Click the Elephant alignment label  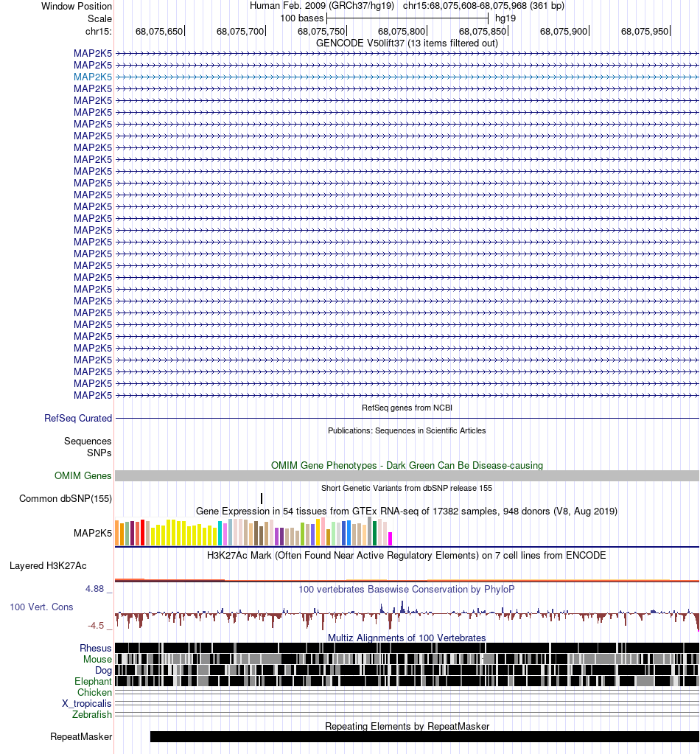(94, 681)
